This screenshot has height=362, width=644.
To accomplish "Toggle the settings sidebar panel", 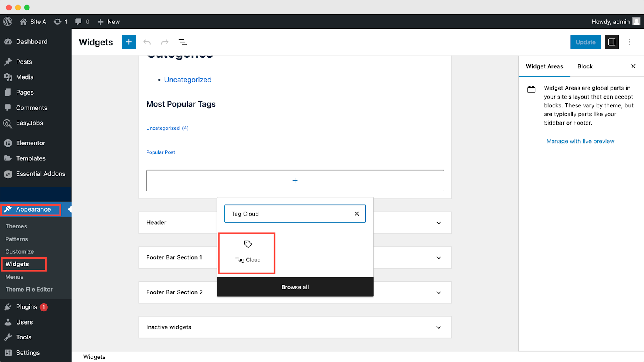I will click(611, 42).
